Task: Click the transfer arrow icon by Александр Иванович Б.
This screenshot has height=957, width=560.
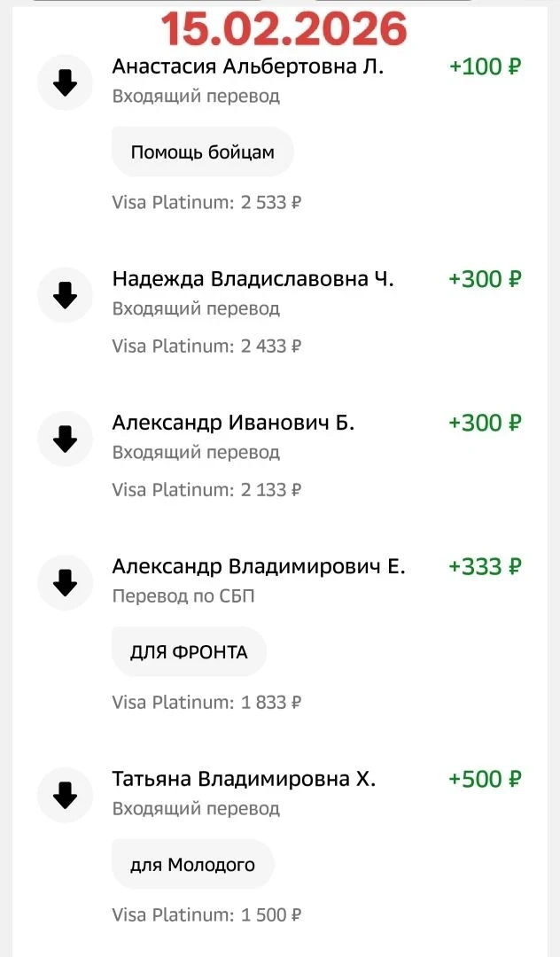Action: [65, 439]
